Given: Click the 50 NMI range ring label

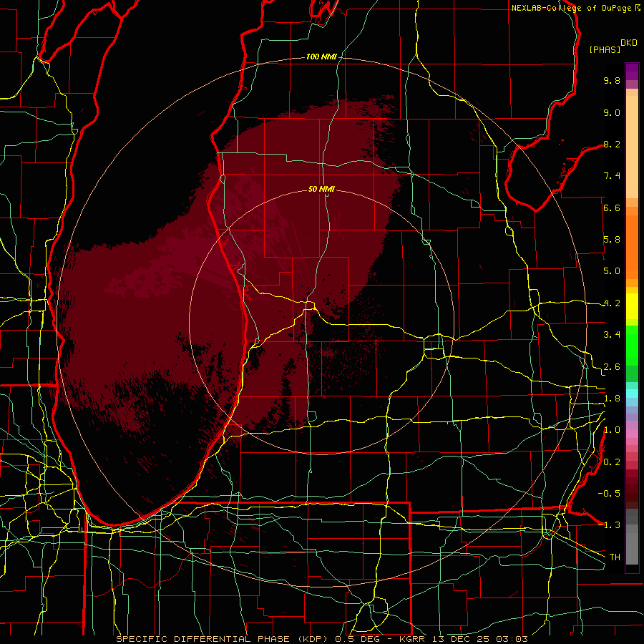Looking at the screenshot, I should pos(321,189).
